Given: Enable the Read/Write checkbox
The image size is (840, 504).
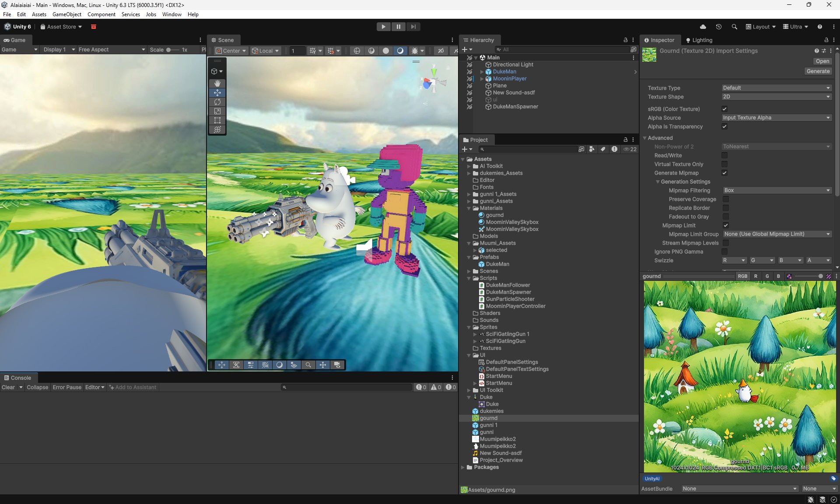Looking at the screenshot, I should [x=724, y=155].
